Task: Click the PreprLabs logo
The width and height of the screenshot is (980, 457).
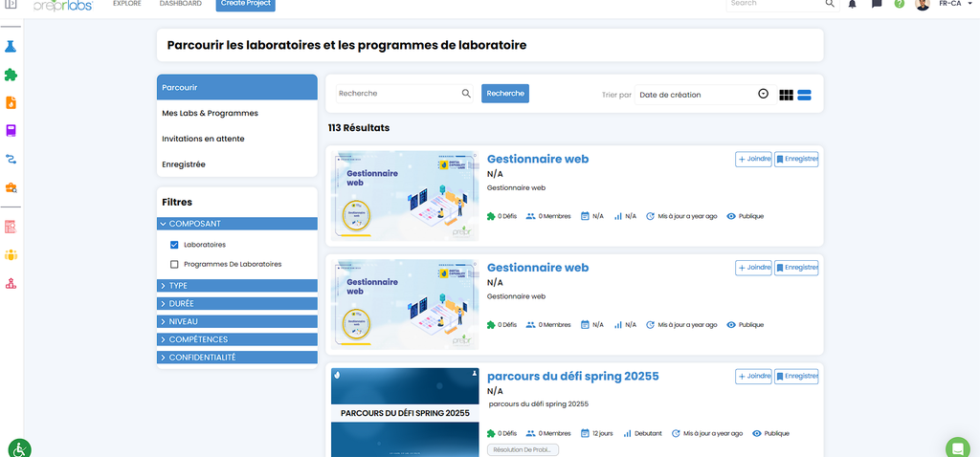Action: 63,5
